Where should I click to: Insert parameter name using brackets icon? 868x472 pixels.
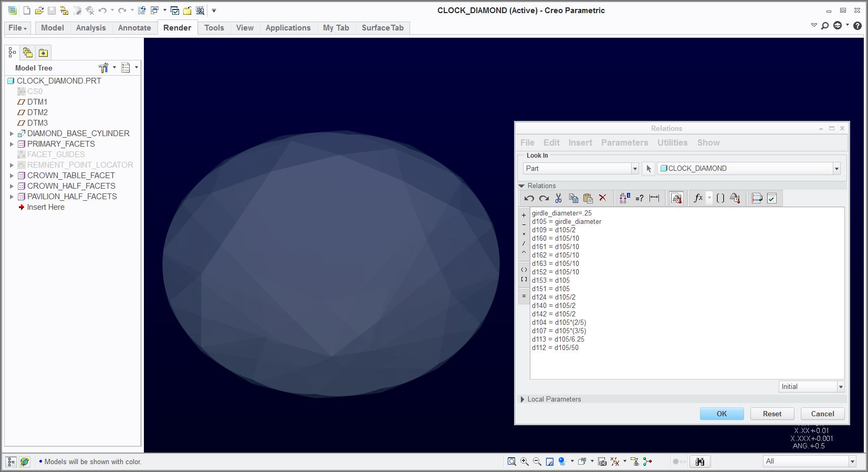(720, 198)
